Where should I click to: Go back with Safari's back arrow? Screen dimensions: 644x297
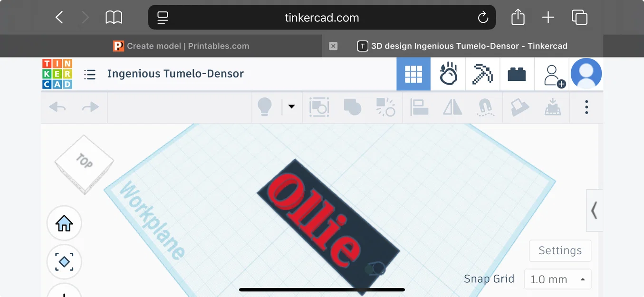click(59, 18)
